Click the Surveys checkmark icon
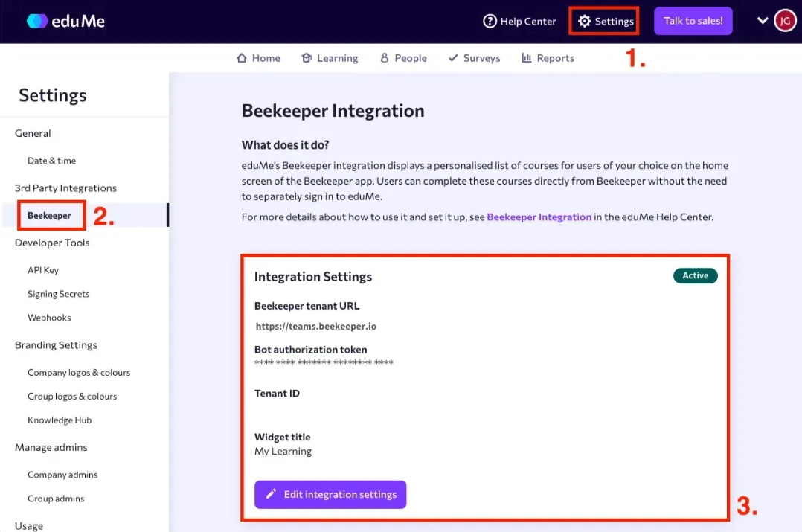The height and width of the screenshot is (532, 802). click(453, 58)
